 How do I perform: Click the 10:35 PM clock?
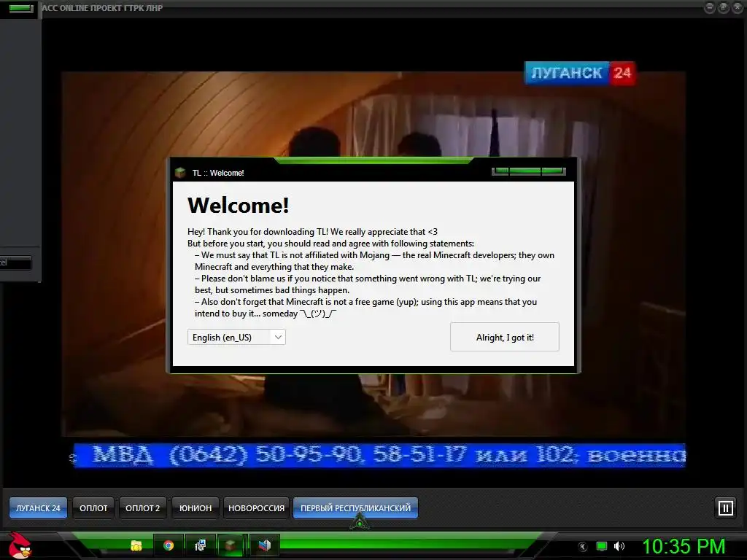pos(684,546)
